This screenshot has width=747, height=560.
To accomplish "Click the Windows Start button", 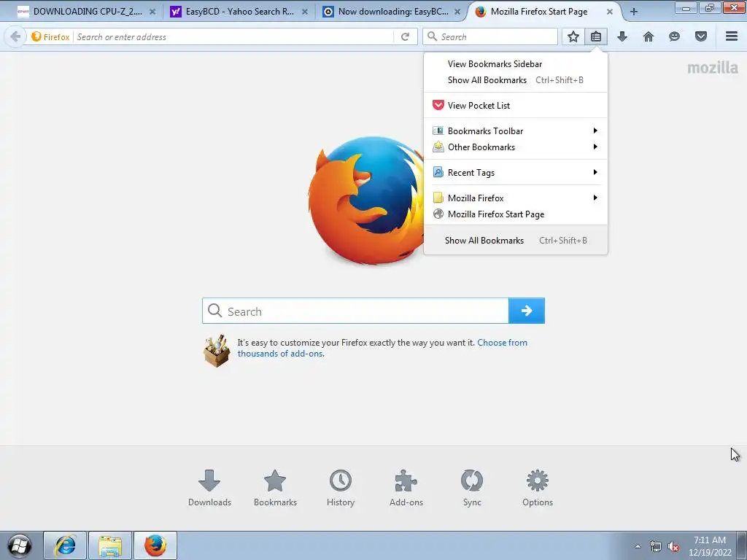I will click(x=20, y=545).
